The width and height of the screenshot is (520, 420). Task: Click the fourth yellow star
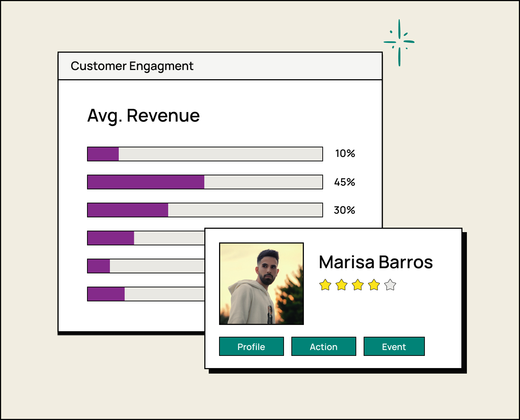pyautogui.click(x=374, y=285)
